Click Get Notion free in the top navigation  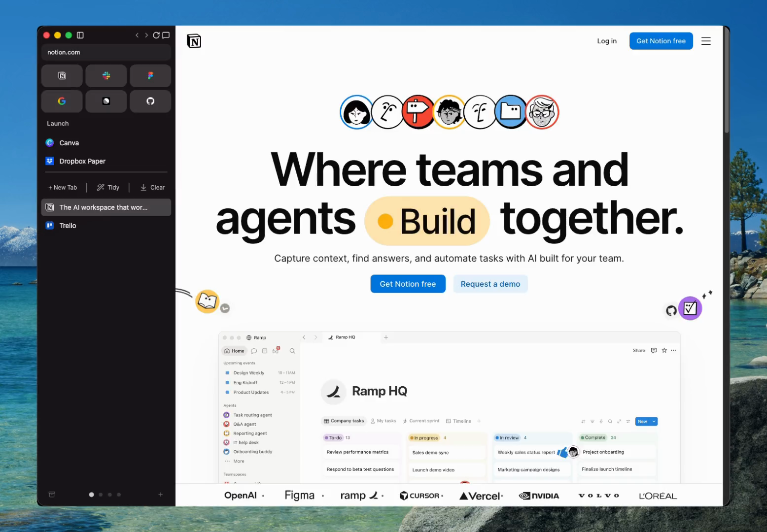(661, 41)
